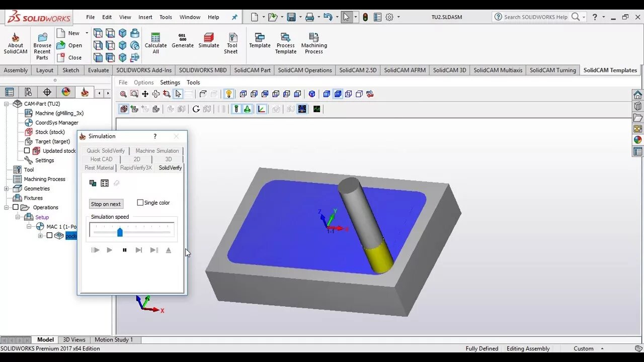Expand the highlighted pocket operation
This screenshot has height=362, width=644.
pyautogui.click(x=41, y=236)
